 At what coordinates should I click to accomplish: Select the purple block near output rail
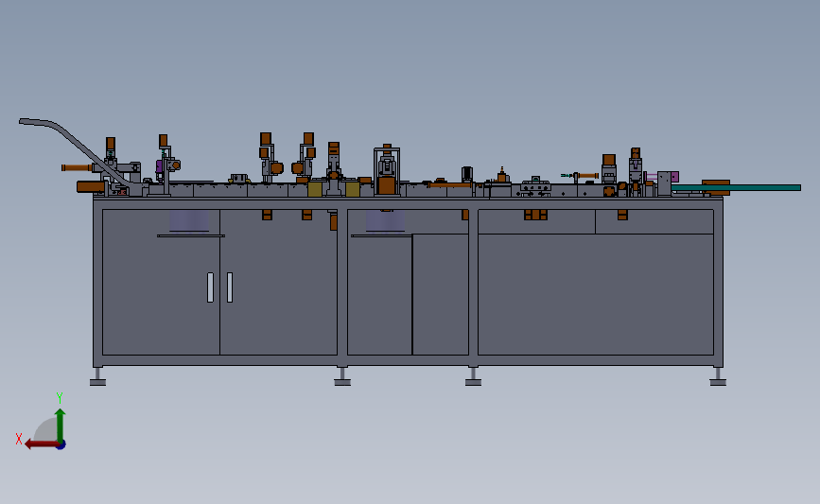click(x=674, y=177)
